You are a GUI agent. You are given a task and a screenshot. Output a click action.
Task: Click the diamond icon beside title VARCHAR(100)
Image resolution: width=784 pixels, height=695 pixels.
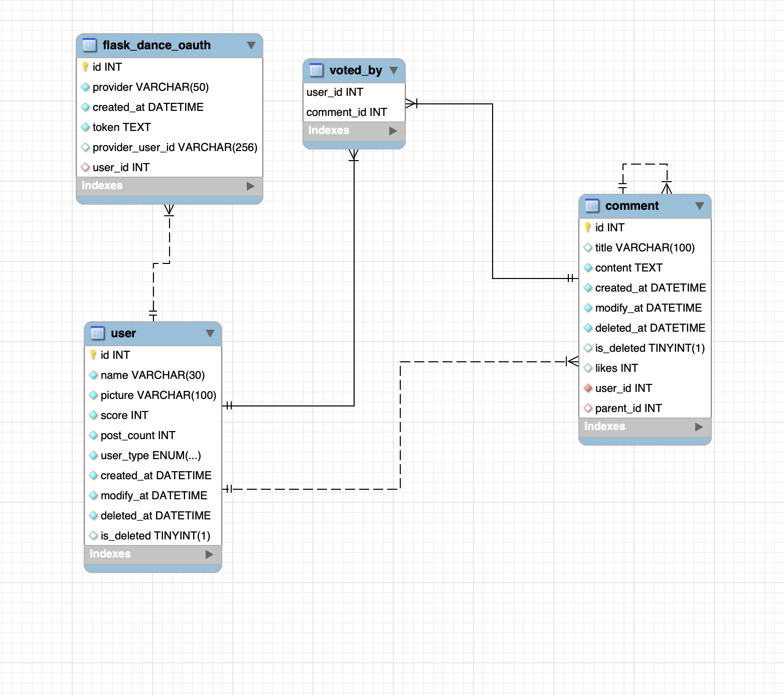click(588, 247)
